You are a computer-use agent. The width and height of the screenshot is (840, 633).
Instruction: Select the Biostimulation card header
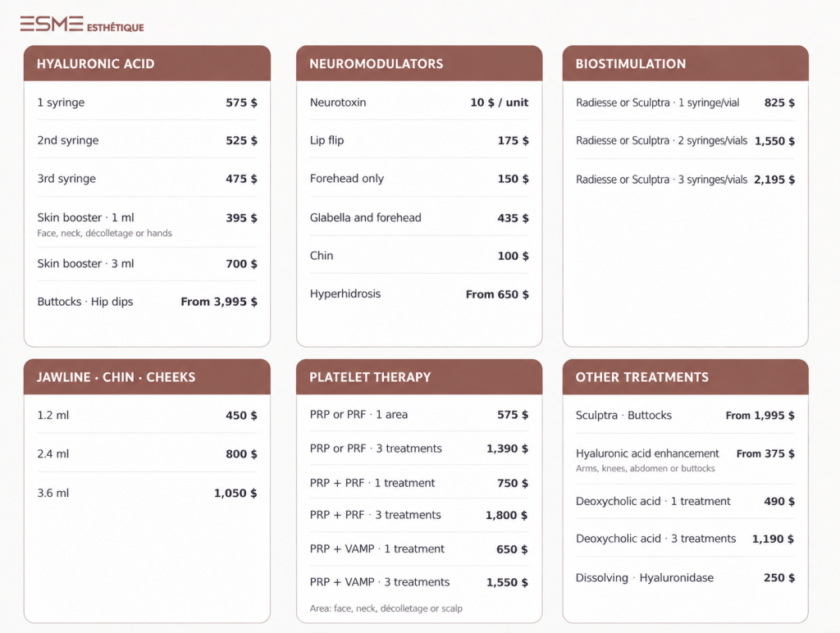685,63
